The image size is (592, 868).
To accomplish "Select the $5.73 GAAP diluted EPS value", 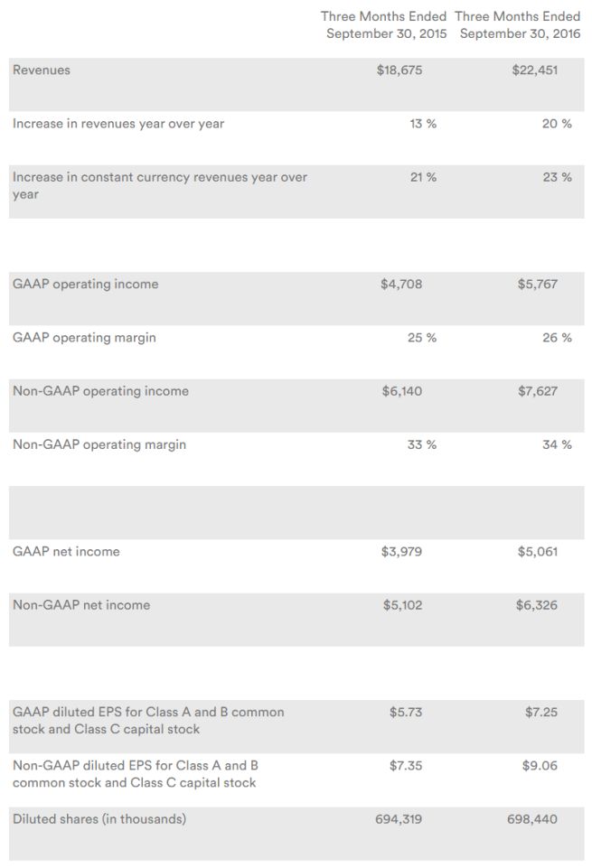I will coord(405,712).
